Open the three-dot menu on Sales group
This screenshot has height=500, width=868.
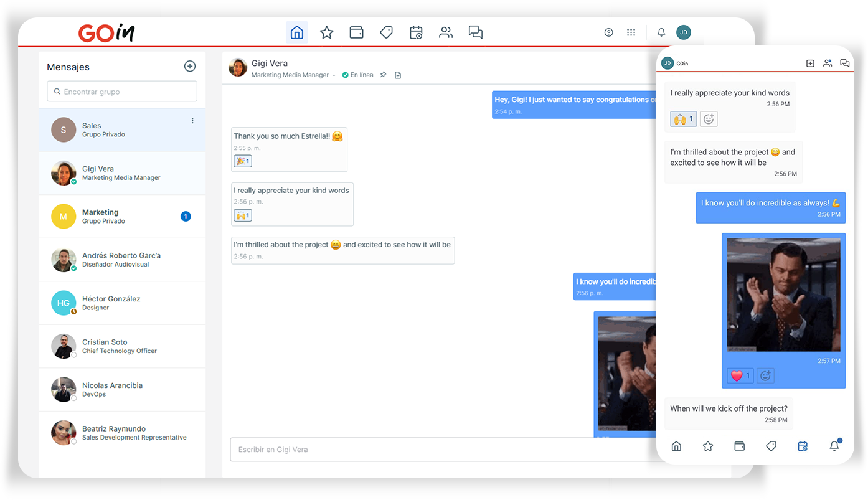[x=192, y=121]
